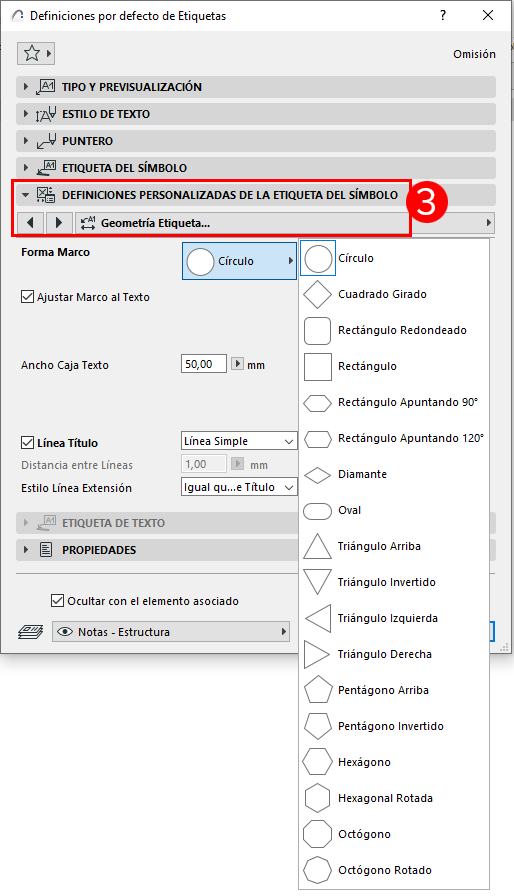Open the Notas - Estructura layer button
514x896 pixels.
coord(171,631)
